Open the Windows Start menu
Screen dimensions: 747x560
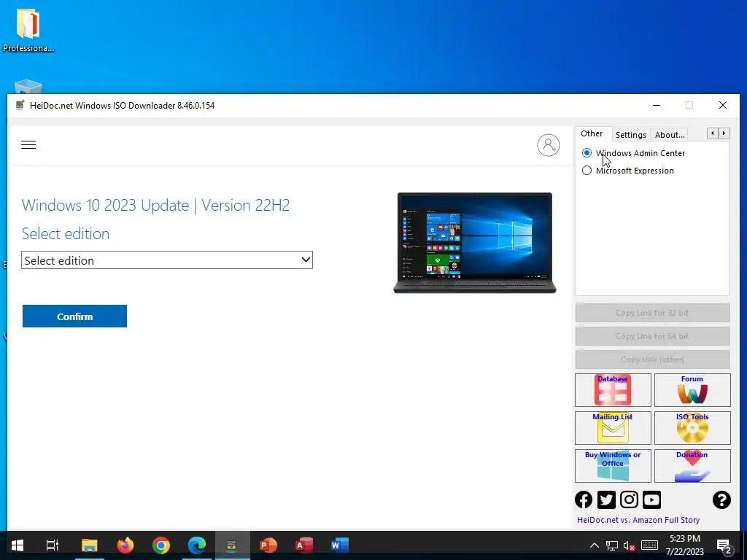click(x=18, y=545)
